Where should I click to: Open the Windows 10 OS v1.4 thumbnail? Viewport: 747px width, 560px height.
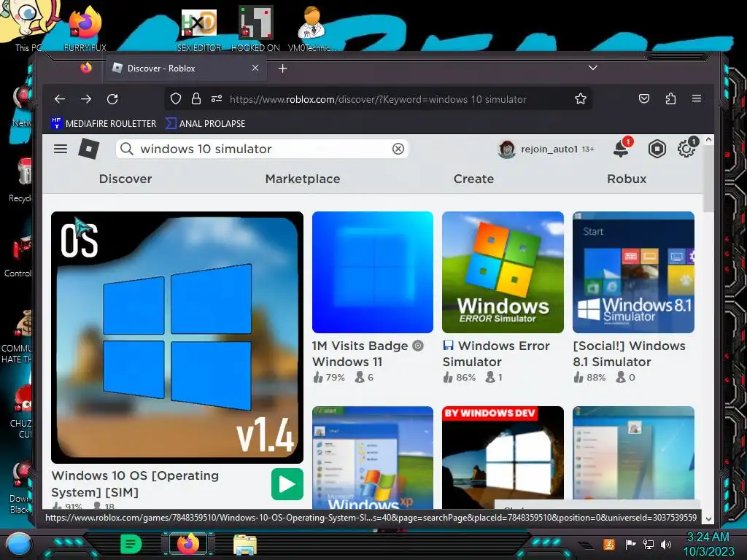click(x=177, y=337)
